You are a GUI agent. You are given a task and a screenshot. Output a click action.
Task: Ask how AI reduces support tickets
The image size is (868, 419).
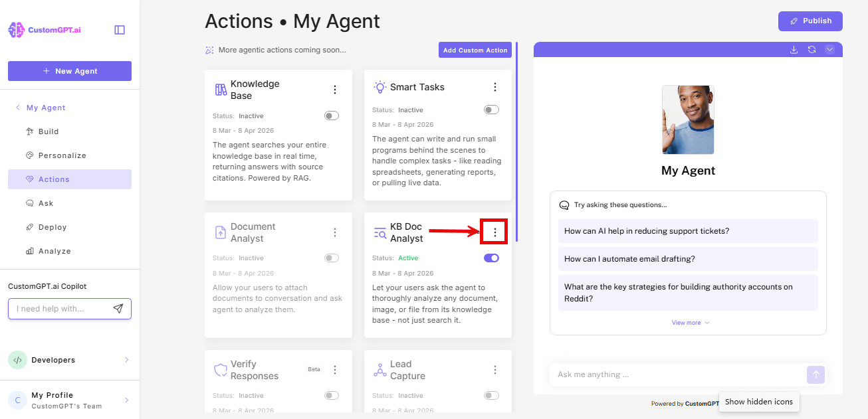(688, 231)
